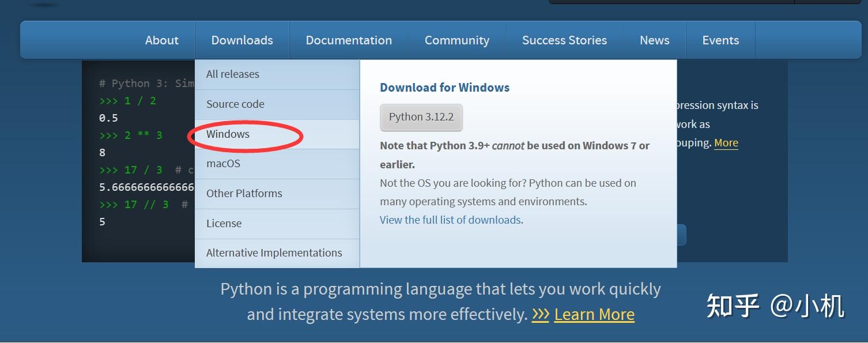868x343 pixels.
Task: Click the yellow chevrons icon before Learn More
Action: coord(540,314)
